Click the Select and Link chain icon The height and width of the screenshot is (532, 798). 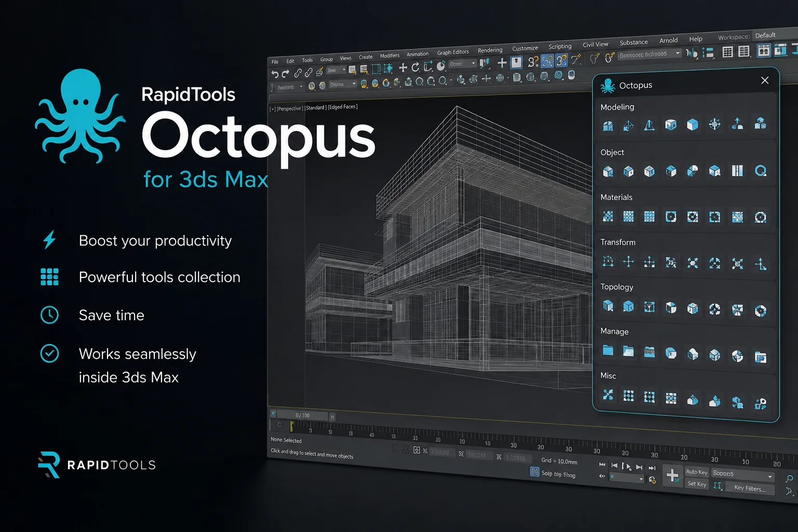(298, 73)
